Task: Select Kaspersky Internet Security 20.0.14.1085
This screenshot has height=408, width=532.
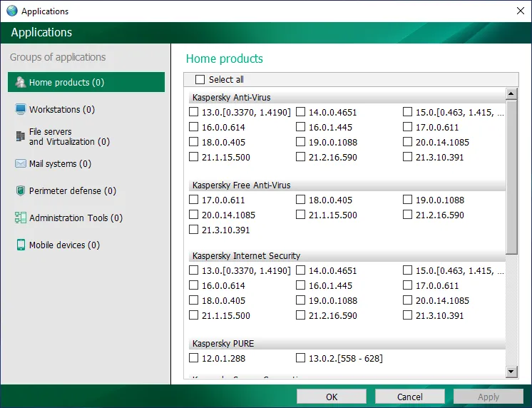Action: tap(407, 300)
